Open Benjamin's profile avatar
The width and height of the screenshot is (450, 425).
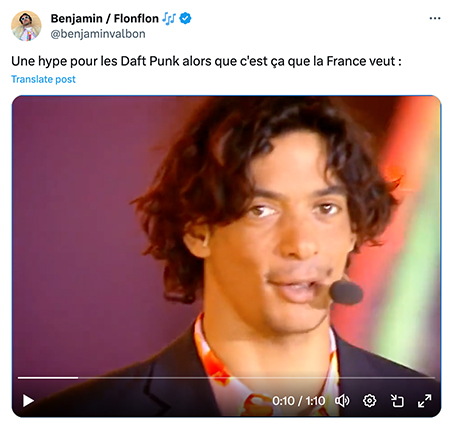(x=26, y=26)
